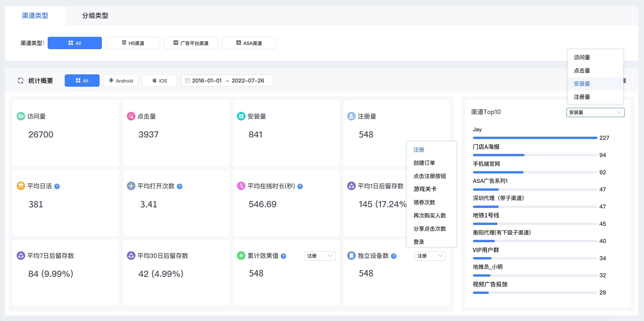This screenshot has width=644, height=321.
Task: Click the refresh icon next to 统计概要
Action: (x=21, y=80)
